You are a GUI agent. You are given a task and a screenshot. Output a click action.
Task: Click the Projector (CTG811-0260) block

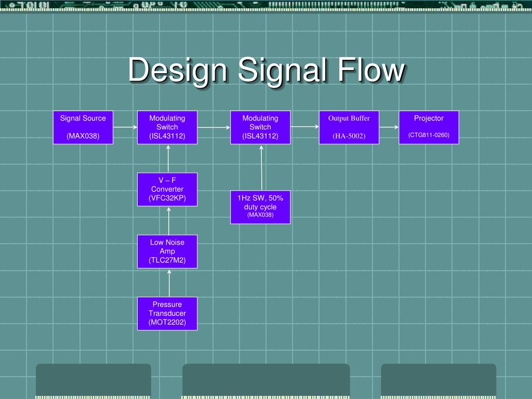(x=429, y=128)
